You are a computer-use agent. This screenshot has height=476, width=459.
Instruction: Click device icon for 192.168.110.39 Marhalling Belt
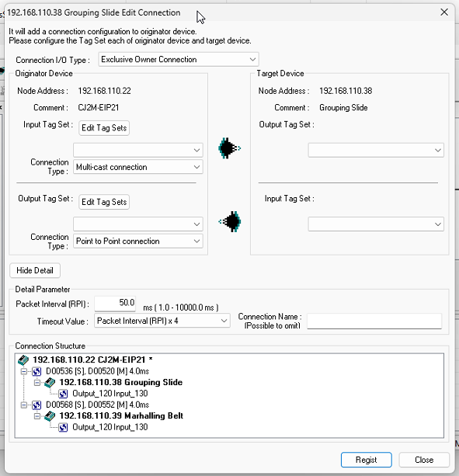[50, 416]
